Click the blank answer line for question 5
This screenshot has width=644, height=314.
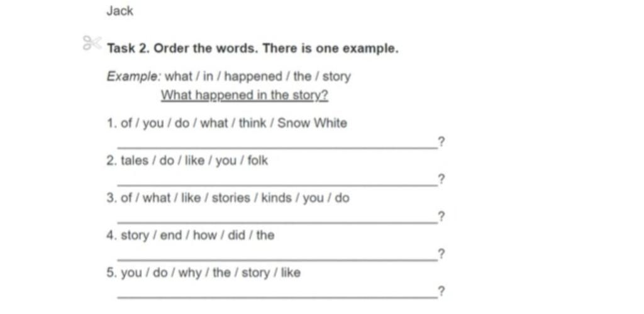click(277, 297)
